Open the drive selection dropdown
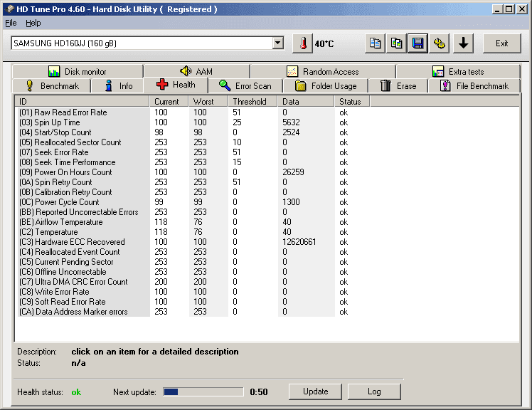This screenshot has height=410, width=532. click(x=278, y=43)
